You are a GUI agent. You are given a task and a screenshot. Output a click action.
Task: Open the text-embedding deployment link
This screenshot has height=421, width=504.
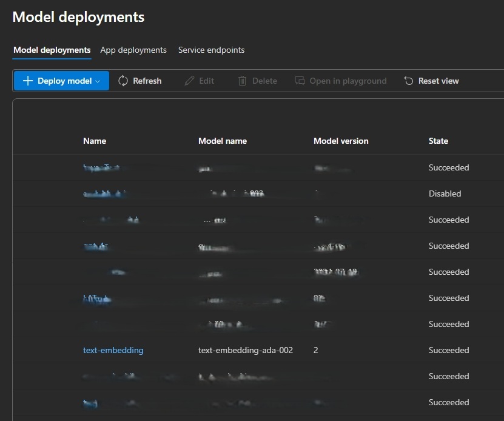tap(113, 350)
